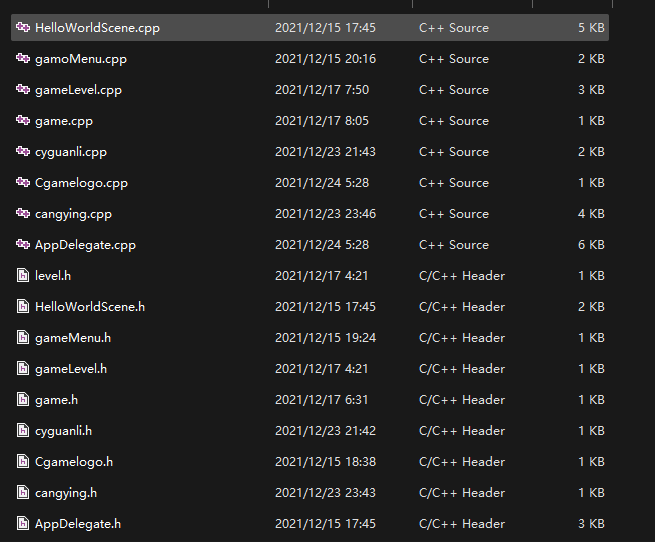Click the cyguanli.cpp file icon
Image resolution: width=655 pixels, height=542 pixels.
point(23,152)
